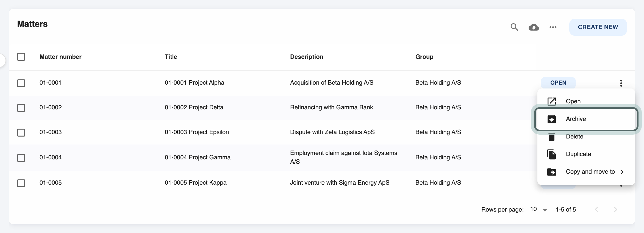Click title 01-0004 Project Gamma

click(198, 157)
